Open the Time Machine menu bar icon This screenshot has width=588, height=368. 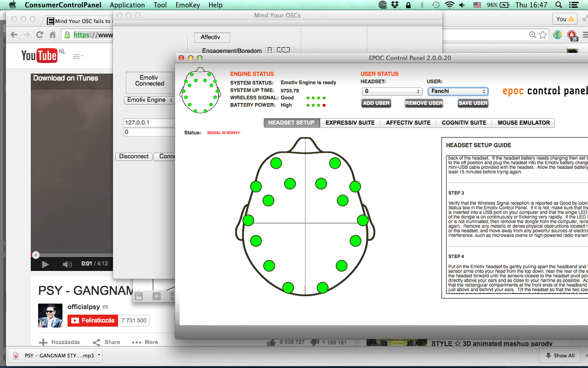click(x=435, y=5)
